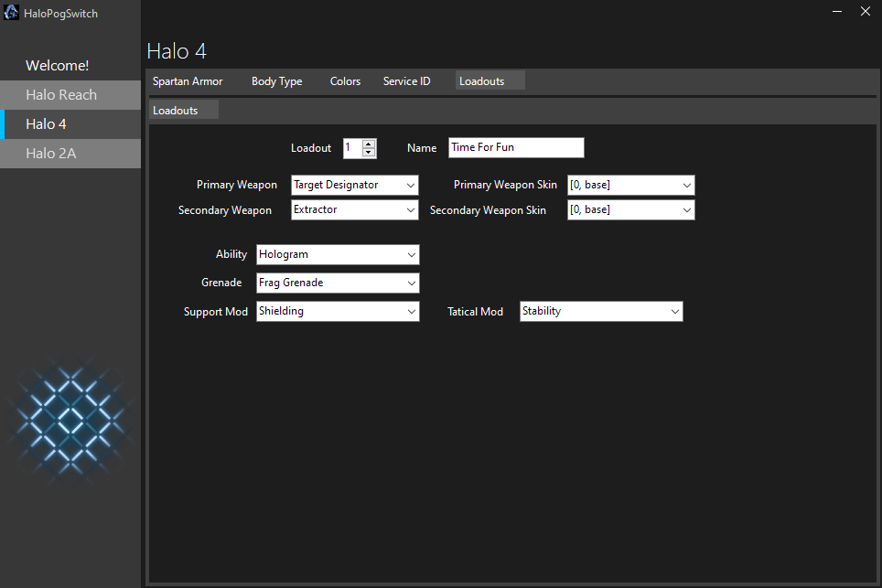Minimize the HaloPogSwitch window
This screenshot has height=588, width=882.
click(x=837, y=11)
